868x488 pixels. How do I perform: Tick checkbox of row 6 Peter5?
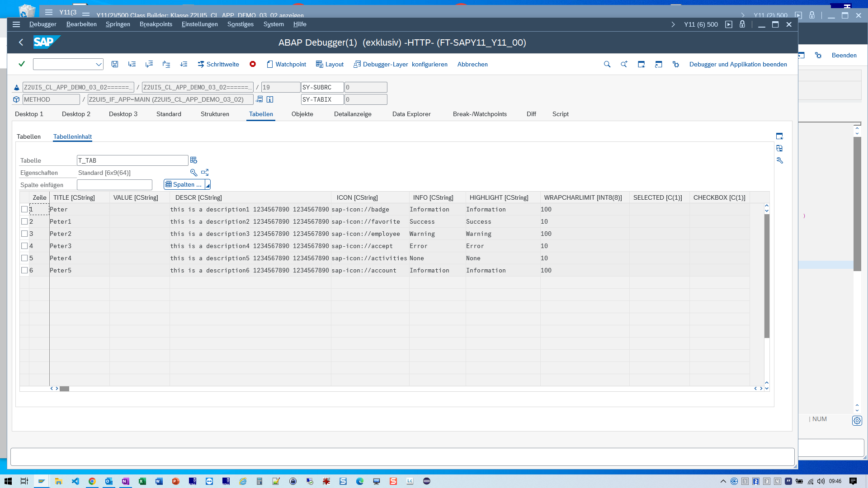(25, 270)
